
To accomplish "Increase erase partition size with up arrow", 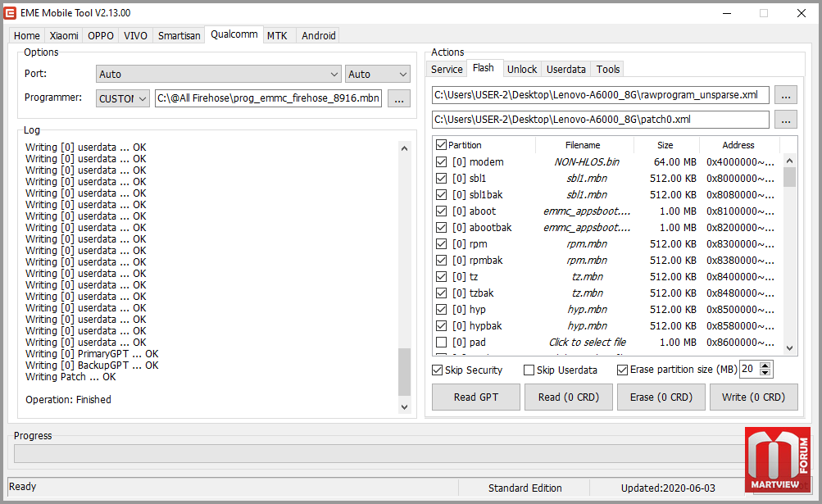I will (765, 366).
